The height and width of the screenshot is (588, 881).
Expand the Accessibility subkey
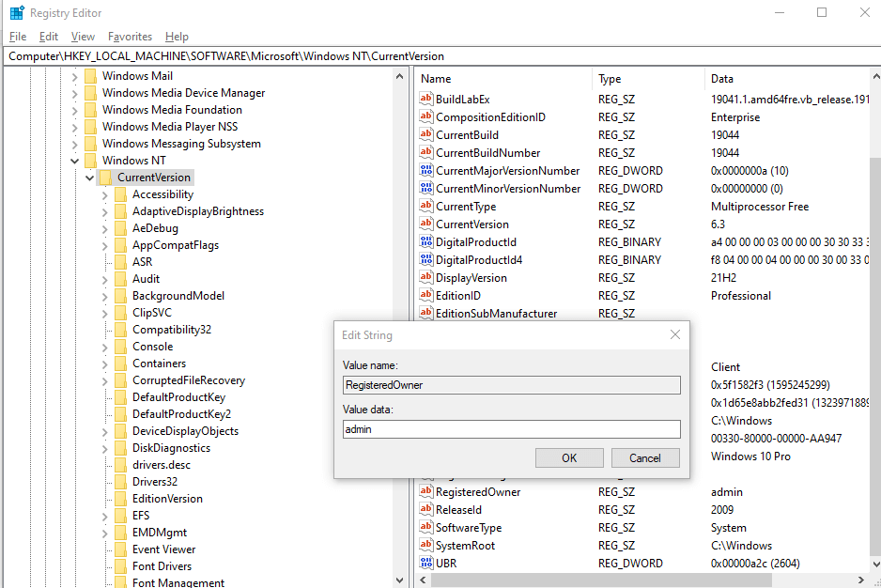click(105, 195)
